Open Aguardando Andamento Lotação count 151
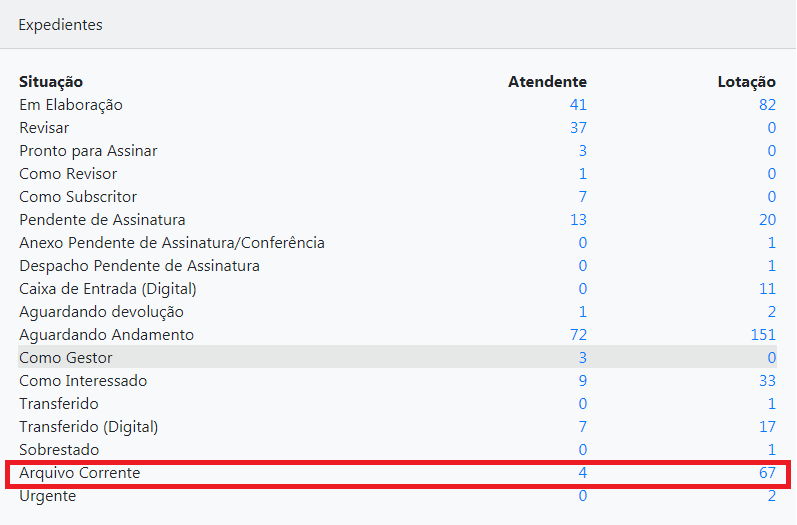Image resolution: width=797 pixels, height=525 pixels. coord(763,334)
